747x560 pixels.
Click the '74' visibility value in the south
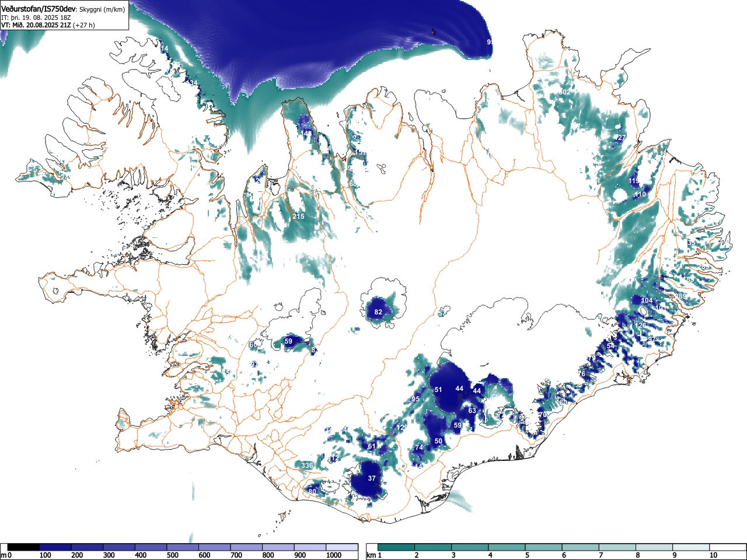click(x=418, y=447)
